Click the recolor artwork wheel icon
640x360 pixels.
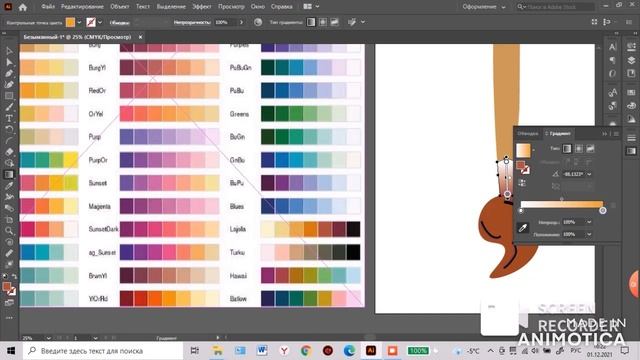coord(258,22)
